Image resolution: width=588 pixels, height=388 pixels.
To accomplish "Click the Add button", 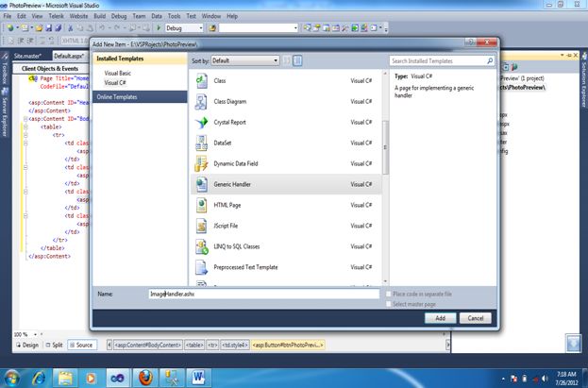I will (440, 318).
